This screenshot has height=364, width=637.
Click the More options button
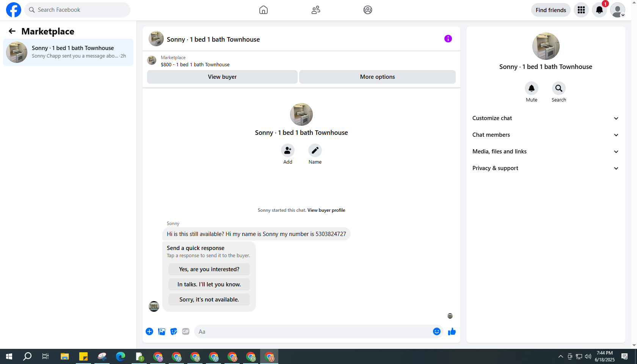point(378,77)
